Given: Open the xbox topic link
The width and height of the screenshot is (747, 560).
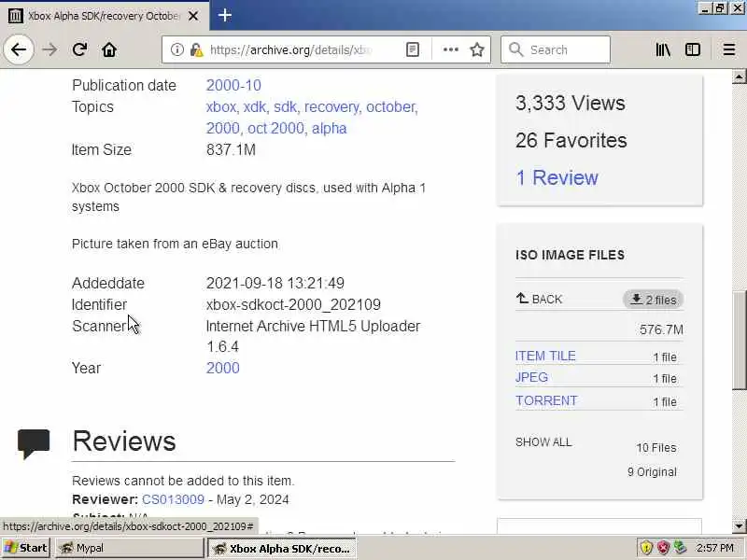Looking at the screenshot, I should point(221,106).
